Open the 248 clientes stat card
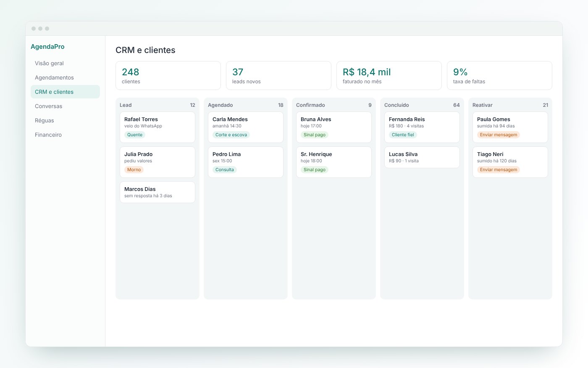Viewport: 588px width, 368px height. point(168,75)
